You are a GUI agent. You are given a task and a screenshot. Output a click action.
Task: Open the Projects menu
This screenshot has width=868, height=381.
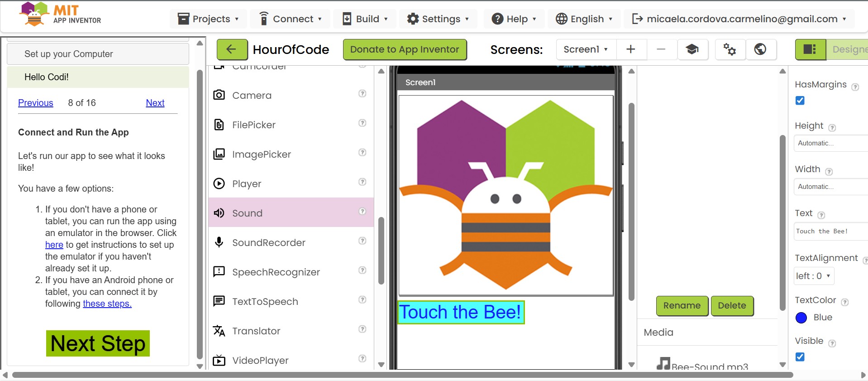pos(208,19)
